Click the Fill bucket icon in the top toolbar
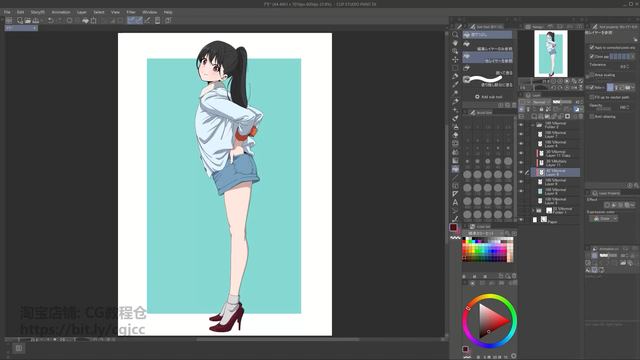Image resolution: width=640 pixels, height=360 pixels. (x=85, y=20)
